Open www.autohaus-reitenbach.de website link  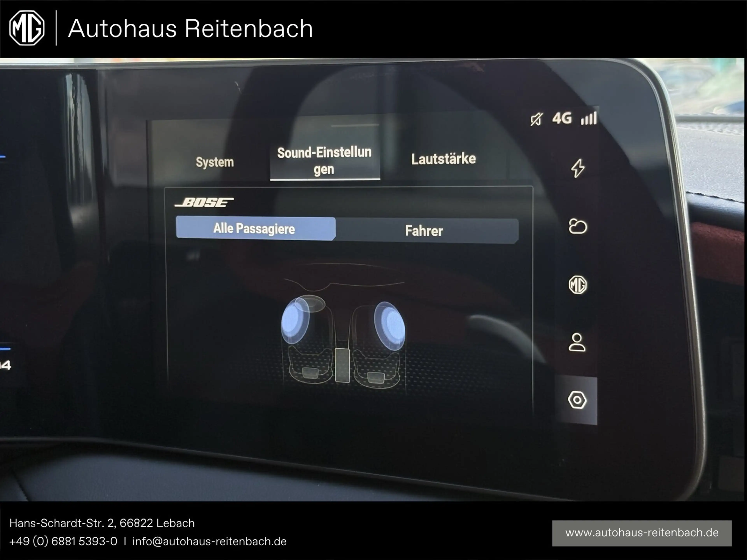(x=642, y=532)
